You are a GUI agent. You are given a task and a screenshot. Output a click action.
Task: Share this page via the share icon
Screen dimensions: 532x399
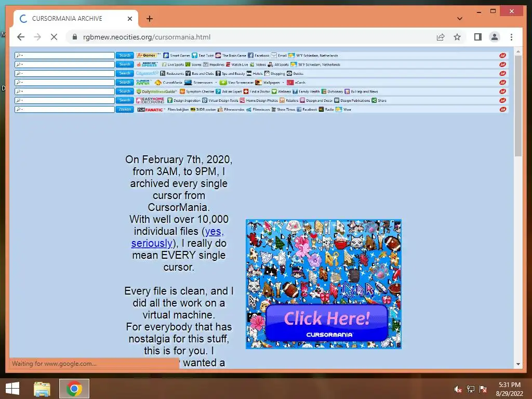441,37
